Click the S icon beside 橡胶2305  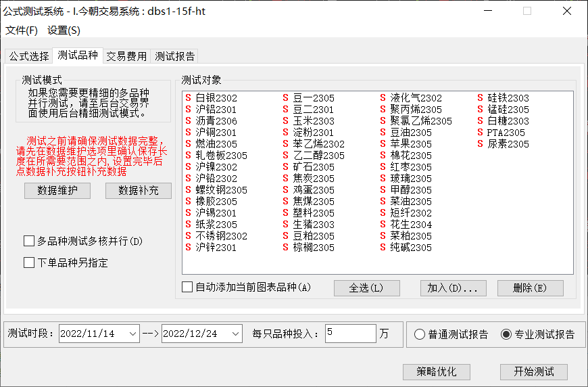[x=189, y=202]
